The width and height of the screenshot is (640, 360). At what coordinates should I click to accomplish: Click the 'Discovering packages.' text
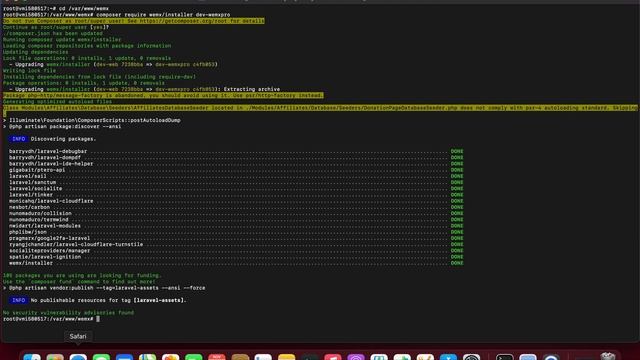[x=63, y=139]
